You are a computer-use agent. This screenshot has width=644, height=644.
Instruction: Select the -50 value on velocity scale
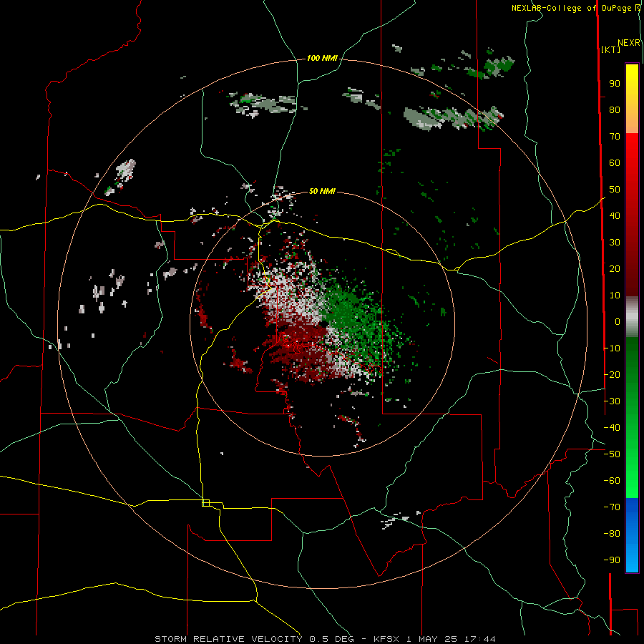[612, 454]
